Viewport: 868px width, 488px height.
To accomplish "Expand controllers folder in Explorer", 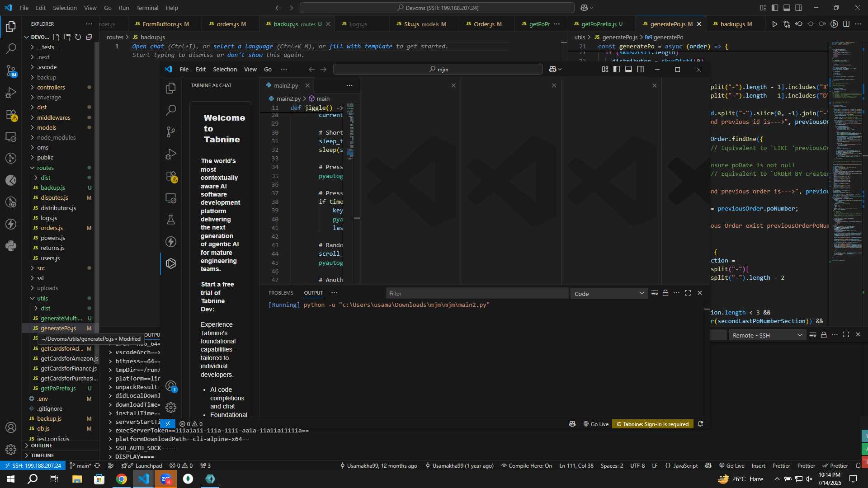I will [51, 87].
